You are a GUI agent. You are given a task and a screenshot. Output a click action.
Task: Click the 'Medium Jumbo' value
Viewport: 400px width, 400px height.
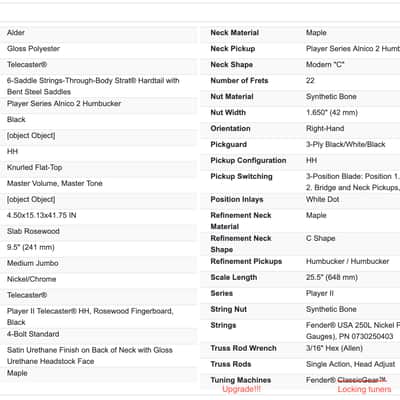click(33, 263)
